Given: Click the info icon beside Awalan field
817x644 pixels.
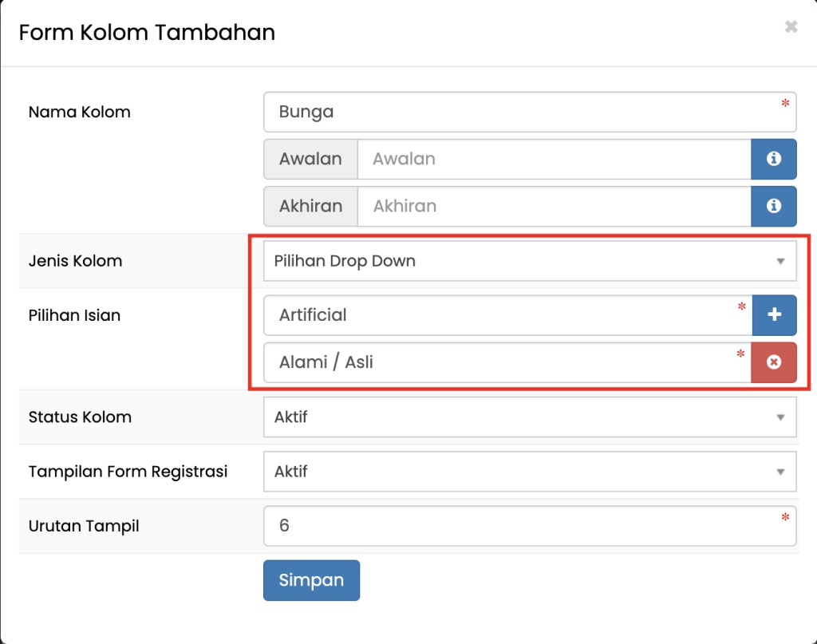Looking at the screenshot, I should [773, 159].
